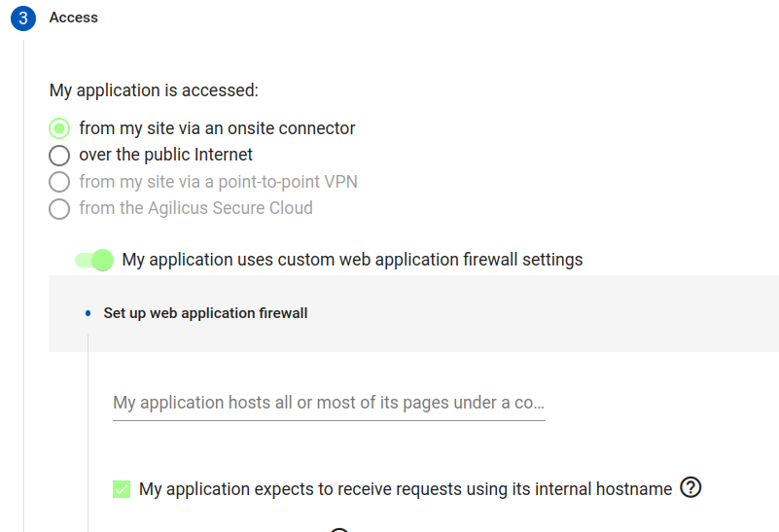Disable the custom web application firewall toggle
The width and height of the screenshot is (779, 532).
95,260
